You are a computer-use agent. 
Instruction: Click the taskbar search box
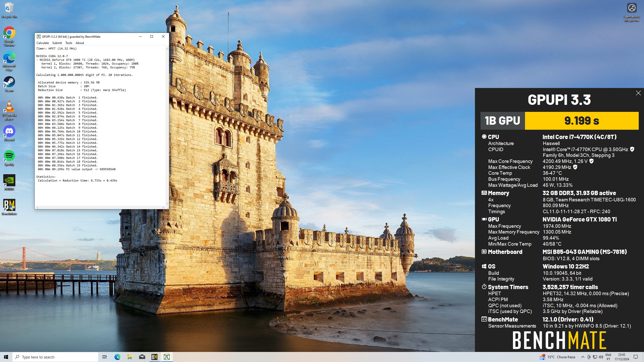55,357
